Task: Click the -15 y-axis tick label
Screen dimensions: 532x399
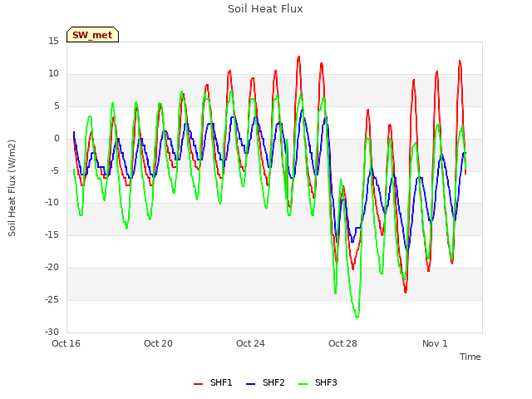Action: [52, 234]
